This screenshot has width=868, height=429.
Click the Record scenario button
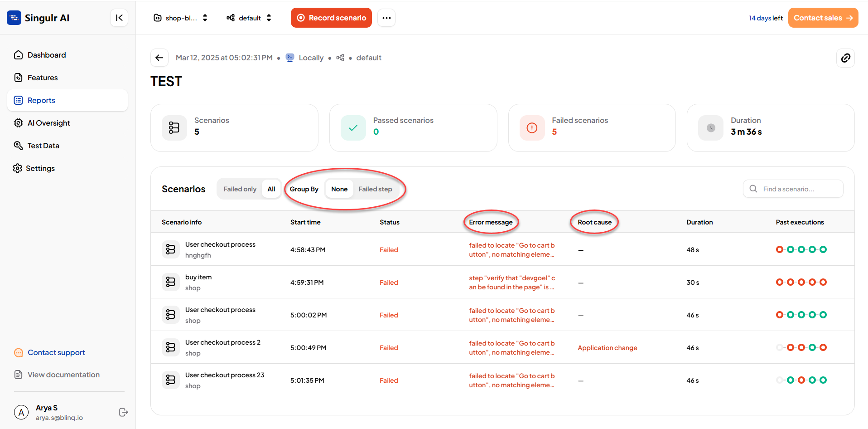[331, 18]
